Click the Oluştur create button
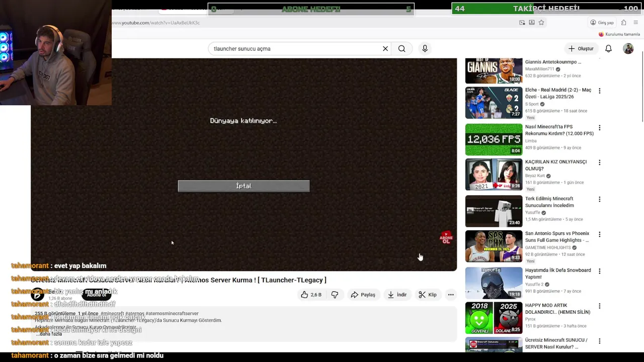 point(581,49)
